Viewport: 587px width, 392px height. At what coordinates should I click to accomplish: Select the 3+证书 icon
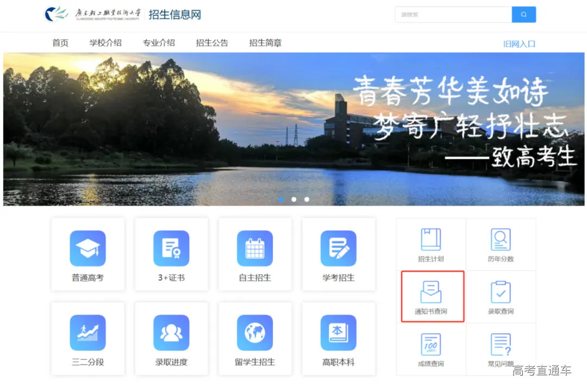171,247
